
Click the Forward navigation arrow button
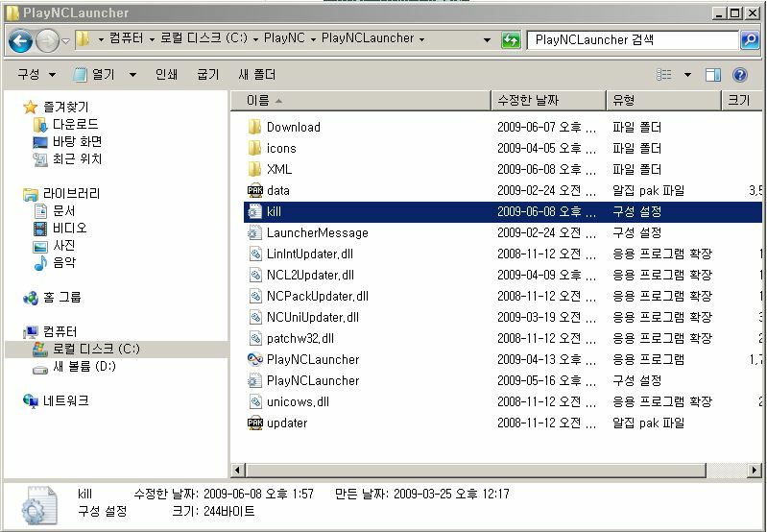pyautogui.click(x=47, y=40)
